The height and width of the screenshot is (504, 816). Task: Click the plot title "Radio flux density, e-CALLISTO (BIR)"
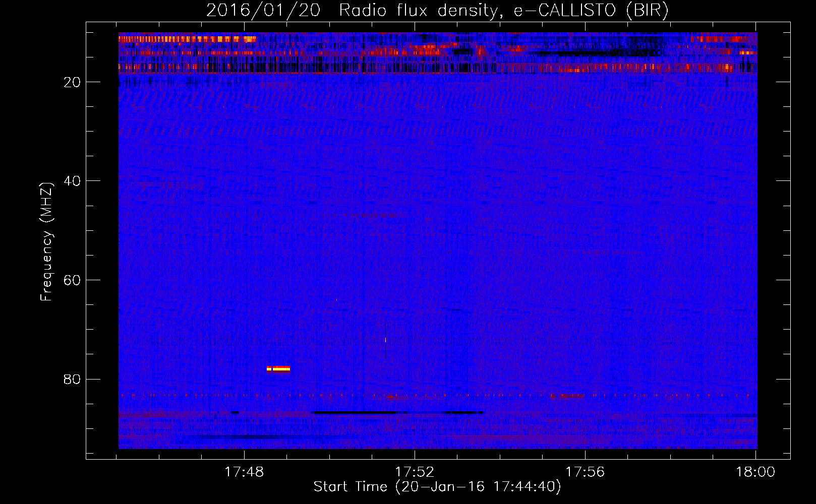point(503,11)
